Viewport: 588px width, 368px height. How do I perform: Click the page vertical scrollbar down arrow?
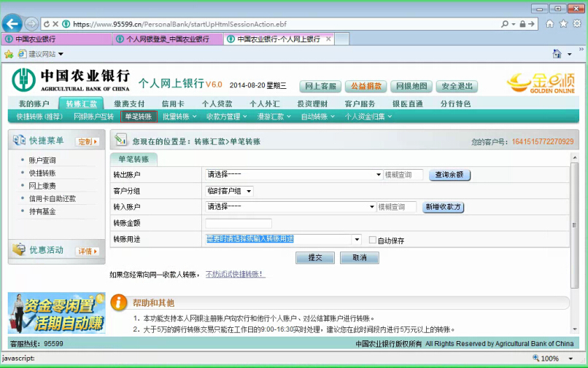(x=574, y=329)
